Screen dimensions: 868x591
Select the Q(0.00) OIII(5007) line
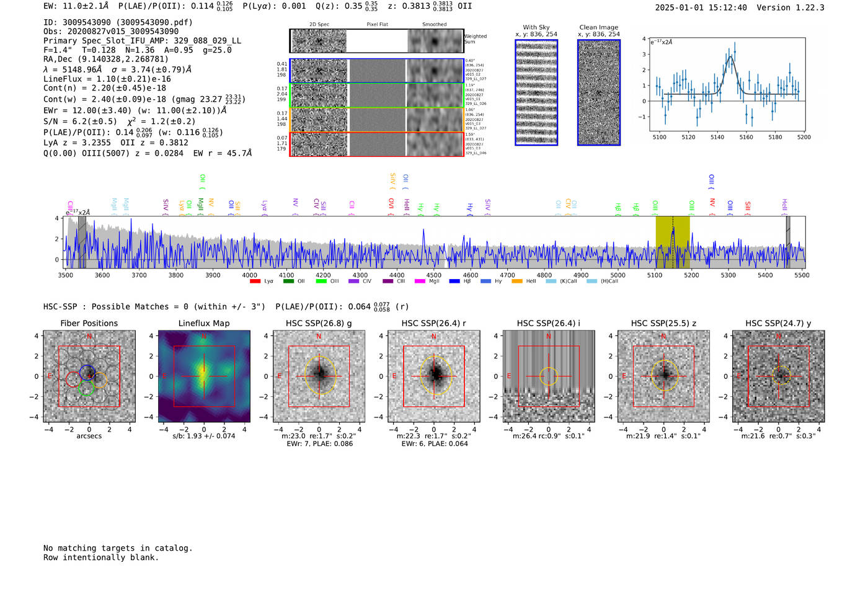click(148, 153)
